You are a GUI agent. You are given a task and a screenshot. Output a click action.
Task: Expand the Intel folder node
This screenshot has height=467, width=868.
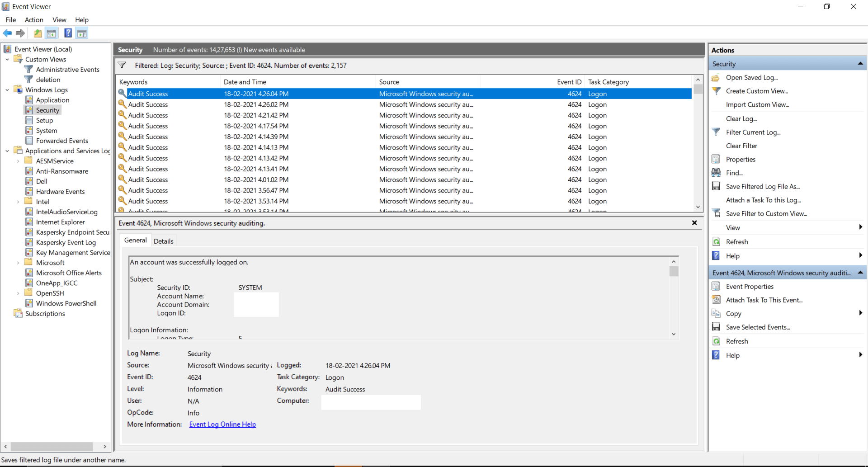pos(18,202)
